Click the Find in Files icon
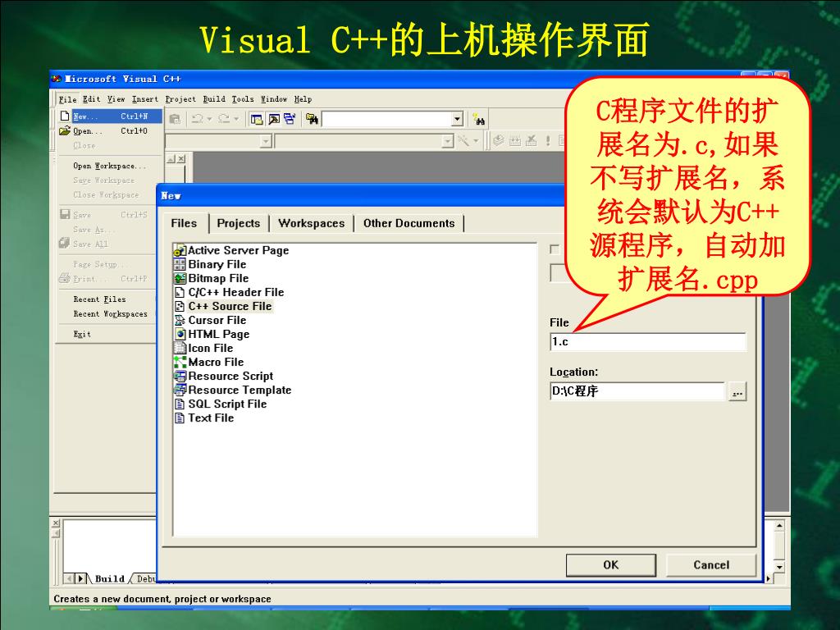The height and width of the screenshot is (630, 840). pyautogui.click(x=312, y=119)
